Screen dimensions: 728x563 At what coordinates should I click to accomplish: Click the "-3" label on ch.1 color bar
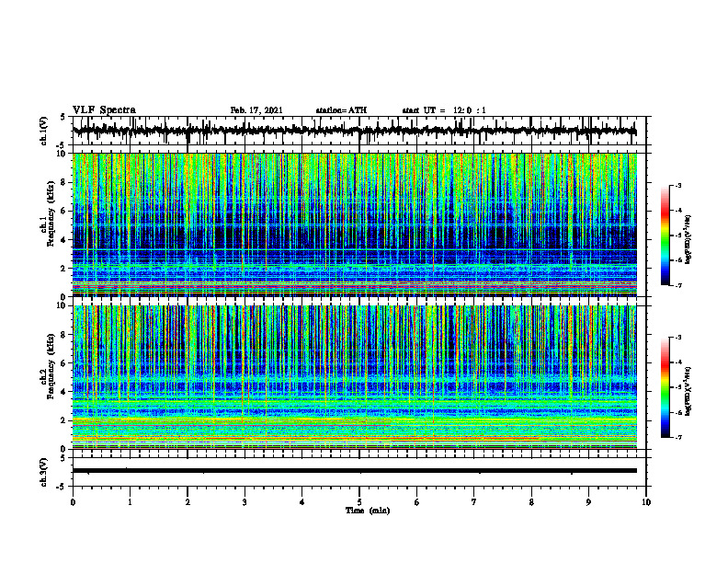point(677,185)
